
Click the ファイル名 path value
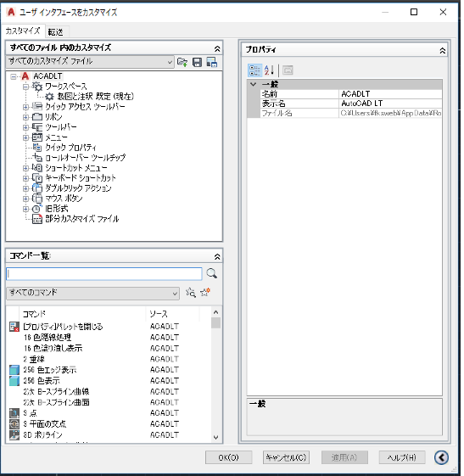click(x=390, y=113)
